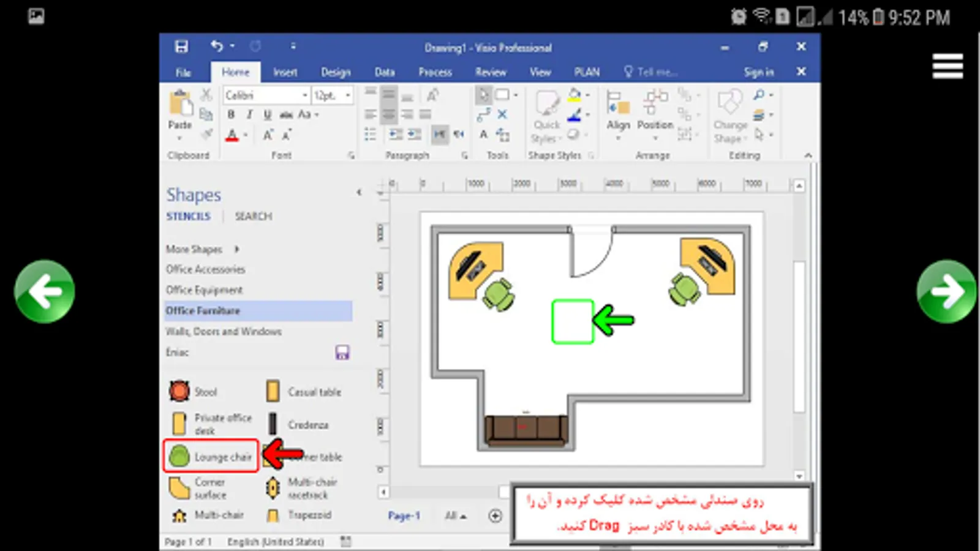980x551 pixels.
Task: Select the Lounge chair shape
Action: click(x=211, y=456)
